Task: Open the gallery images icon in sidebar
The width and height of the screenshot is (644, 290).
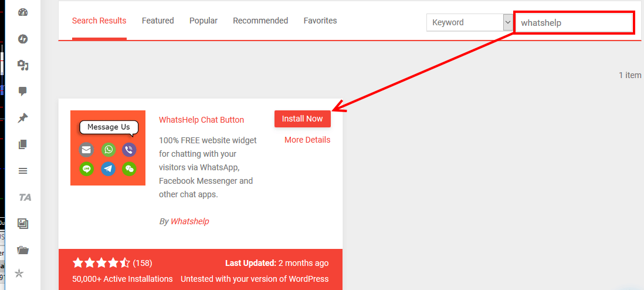Action: pos(23,224)
